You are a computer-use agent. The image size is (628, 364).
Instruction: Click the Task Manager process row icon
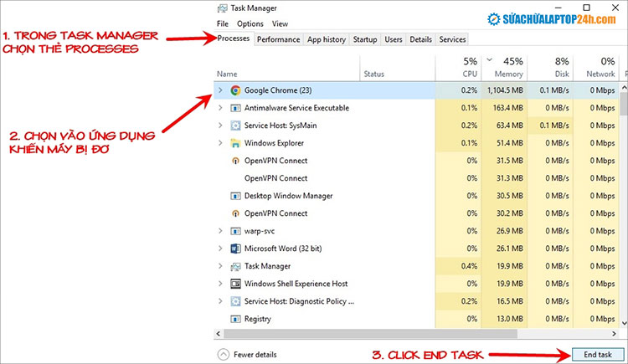[x=235, y=266]
